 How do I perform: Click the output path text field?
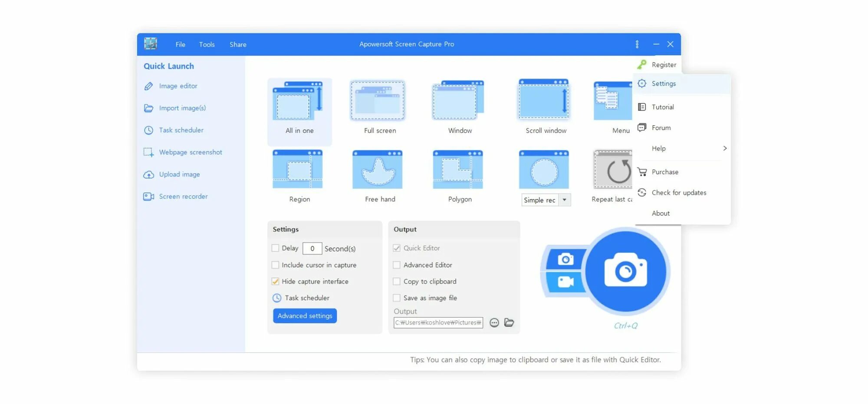(438, 323)
